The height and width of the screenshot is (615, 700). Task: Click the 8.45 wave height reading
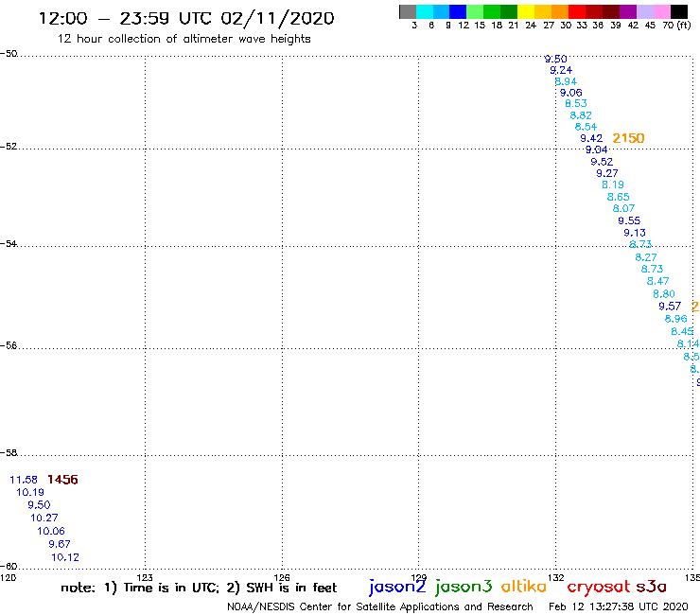682,331
